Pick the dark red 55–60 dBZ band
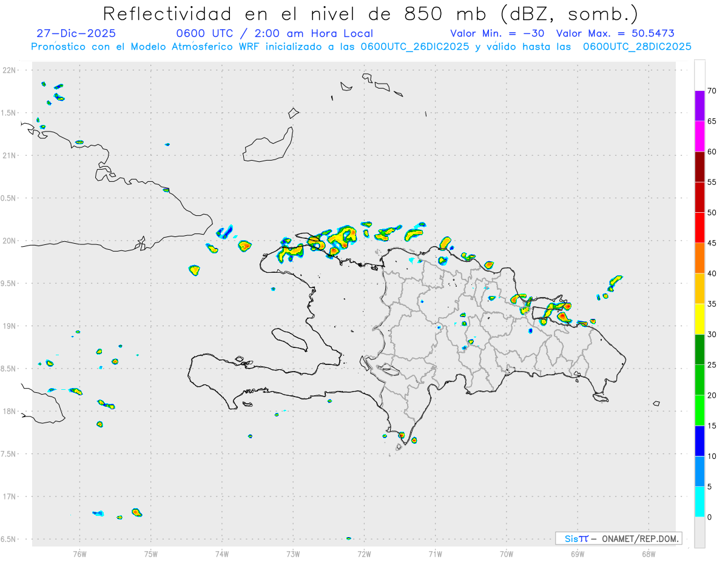This screenshot has height=562, width=728. [x=699, y=167]
